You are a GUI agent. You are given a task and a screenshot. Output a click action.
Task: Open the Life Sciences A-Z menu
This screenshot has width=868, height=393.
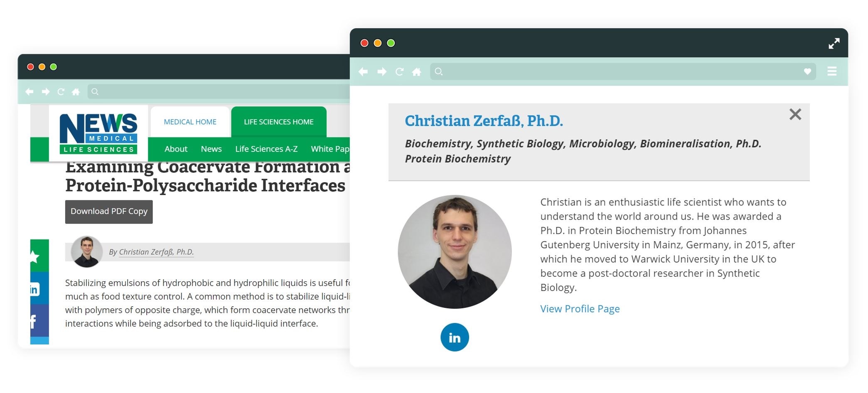[x=266, y=149]
